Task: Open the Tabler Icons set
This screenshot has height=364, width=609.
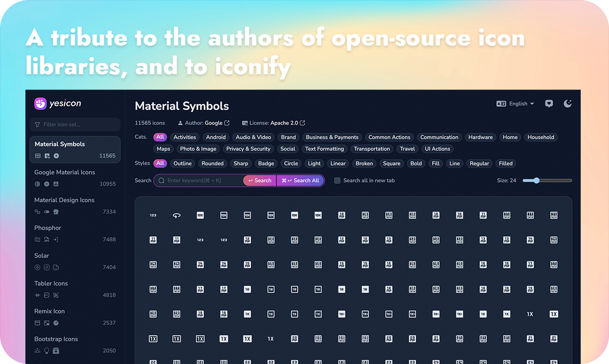Action: click(75, 289)
